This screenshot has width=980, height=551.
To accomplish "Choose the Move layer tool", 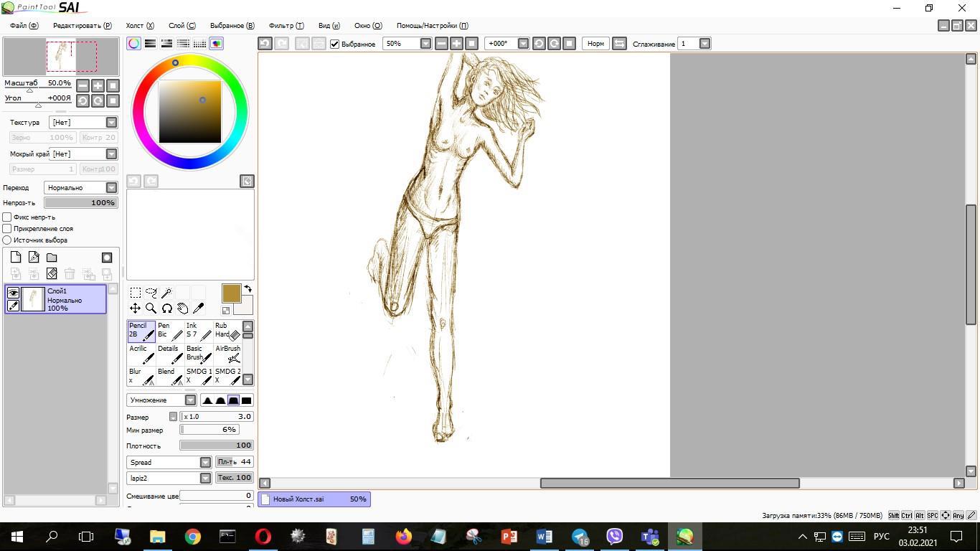I will coord(135,308).
